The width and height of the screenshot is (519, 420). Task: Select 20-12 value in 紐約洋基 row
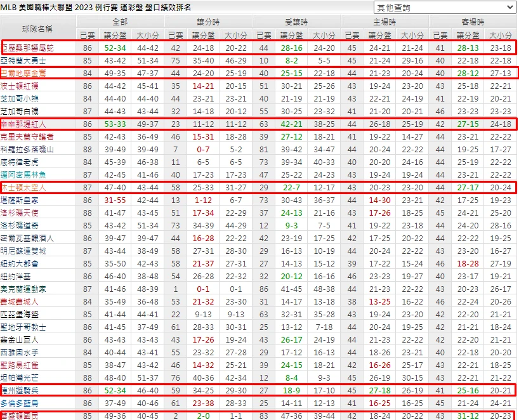(x=292, y=277)
